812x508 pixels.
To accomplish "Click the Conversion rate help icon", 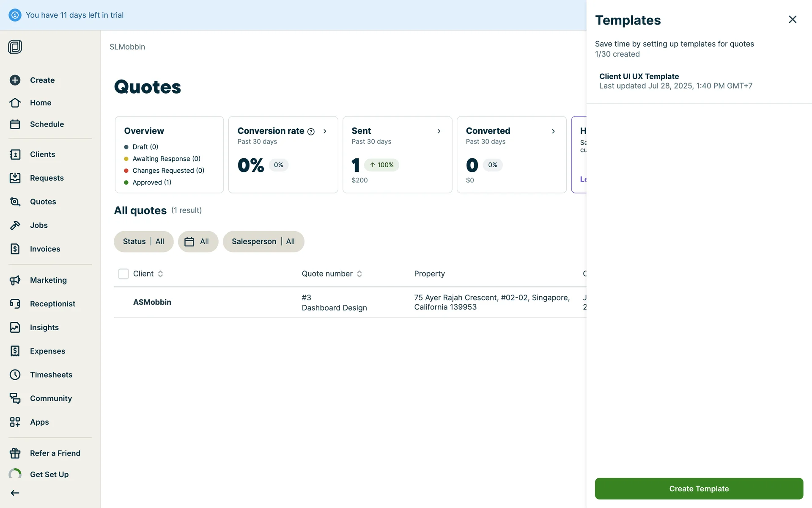I will tap(311, 132).
